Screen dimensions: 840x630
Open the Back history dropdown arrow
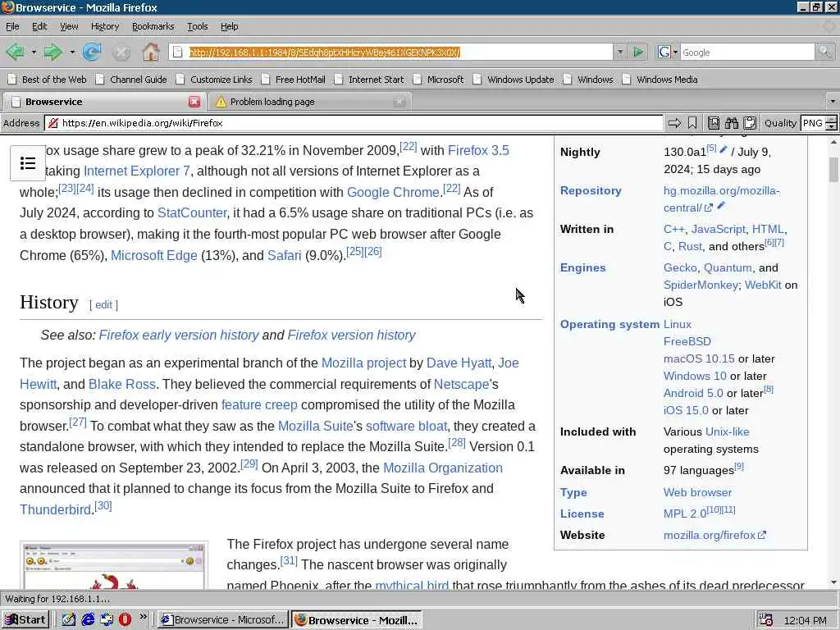point(33,52)
